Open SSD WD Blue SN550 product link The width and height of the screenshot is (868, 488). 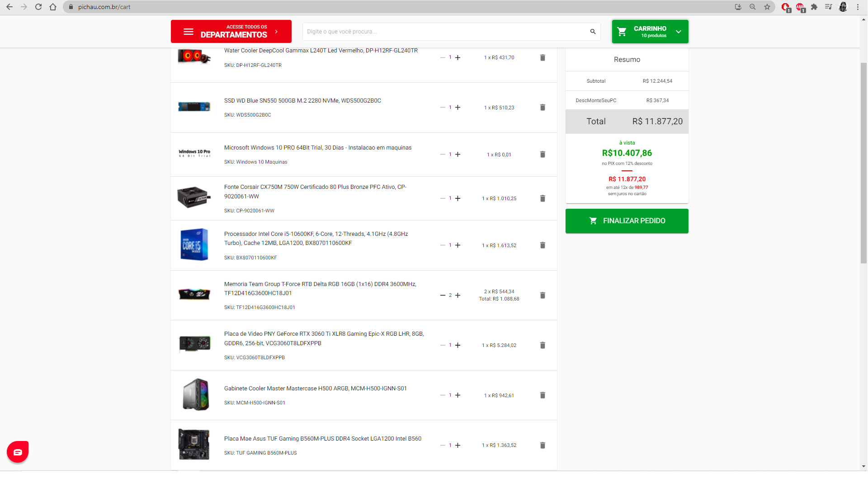302,101
